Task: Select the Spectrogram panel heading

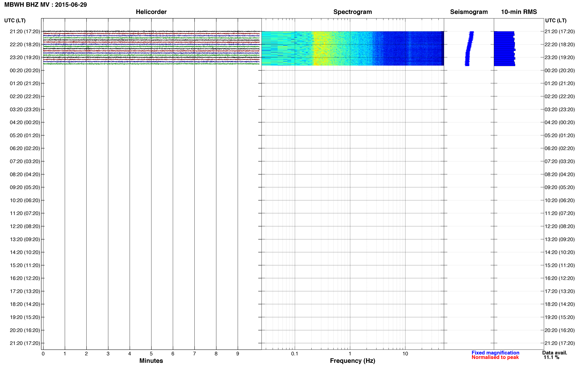Action: click(x=352, y=12)
